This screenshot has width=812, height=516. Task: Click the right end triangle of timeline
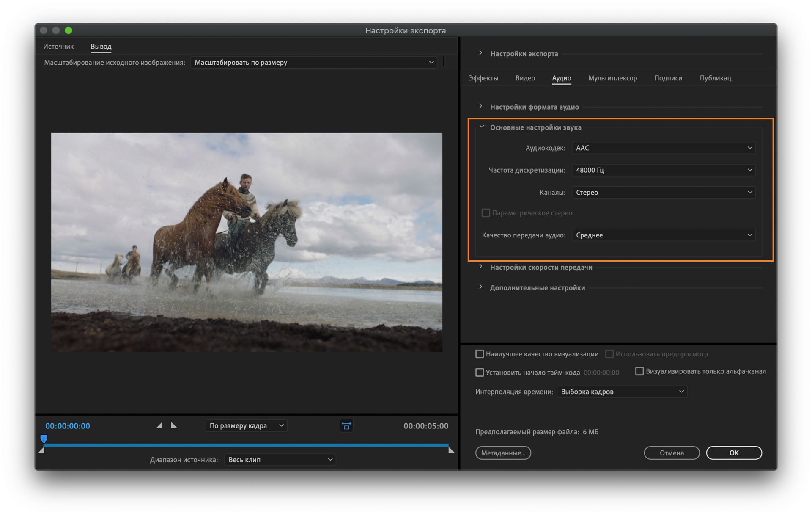(451, 450)
